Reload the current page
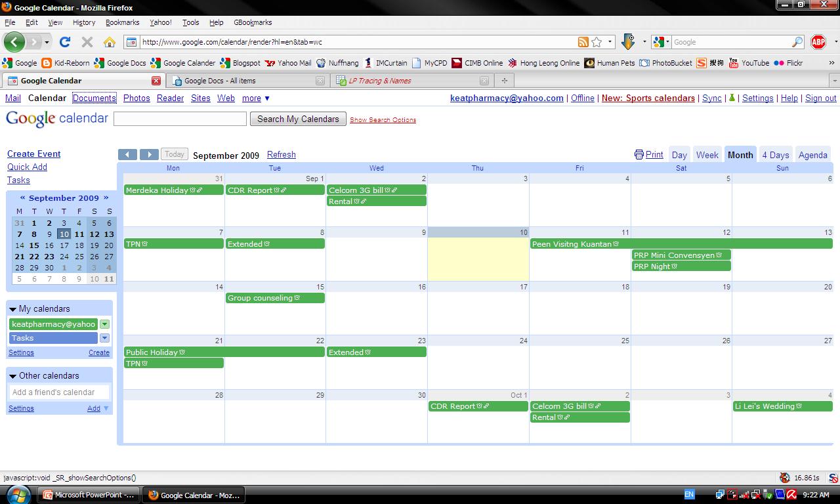 64,42
